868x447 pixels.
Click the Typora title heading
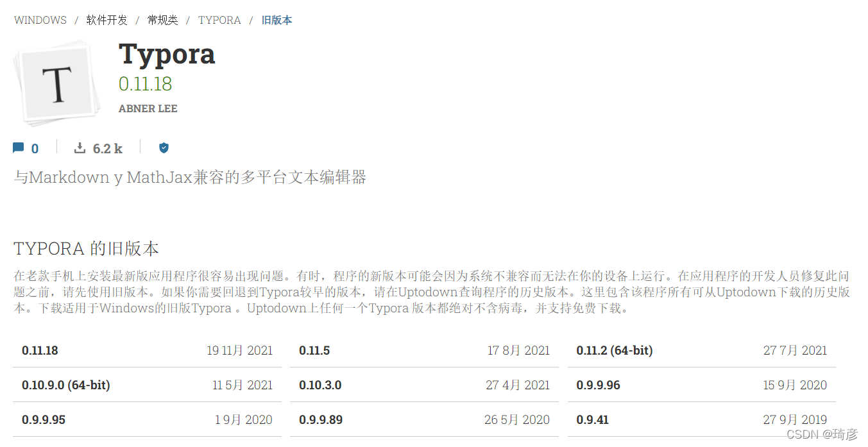(x=167, y=54)
